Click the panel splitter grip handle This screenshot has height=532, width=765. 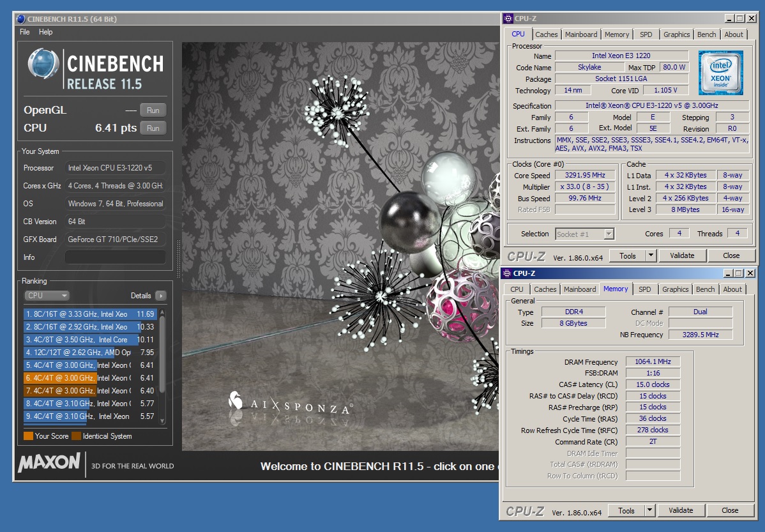tap(178, 260)
